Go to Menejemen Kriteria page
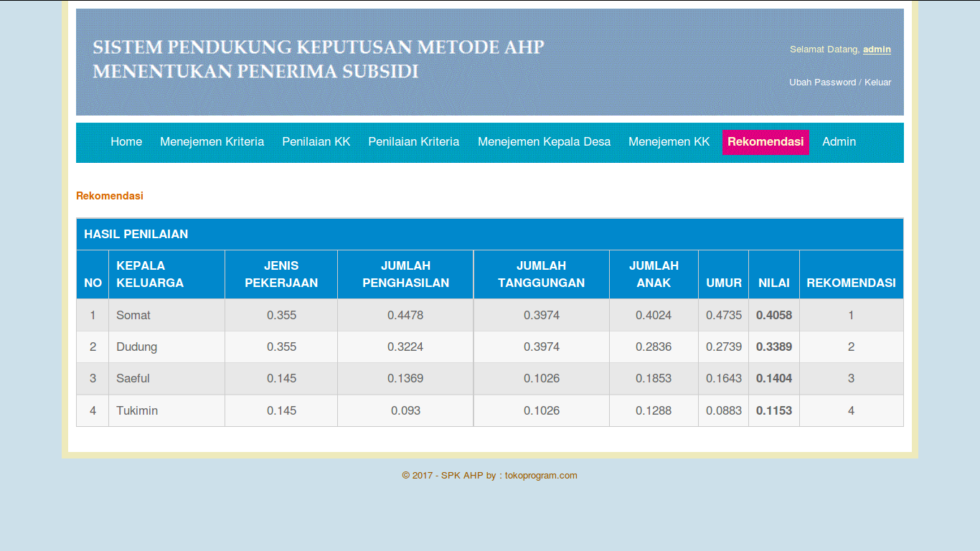 [212, 142]
